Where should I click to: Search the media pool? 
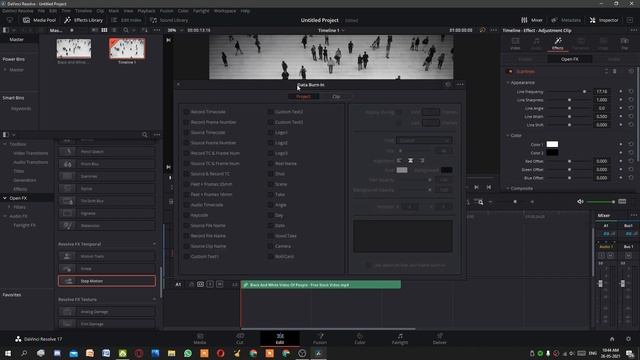point(126,30)
